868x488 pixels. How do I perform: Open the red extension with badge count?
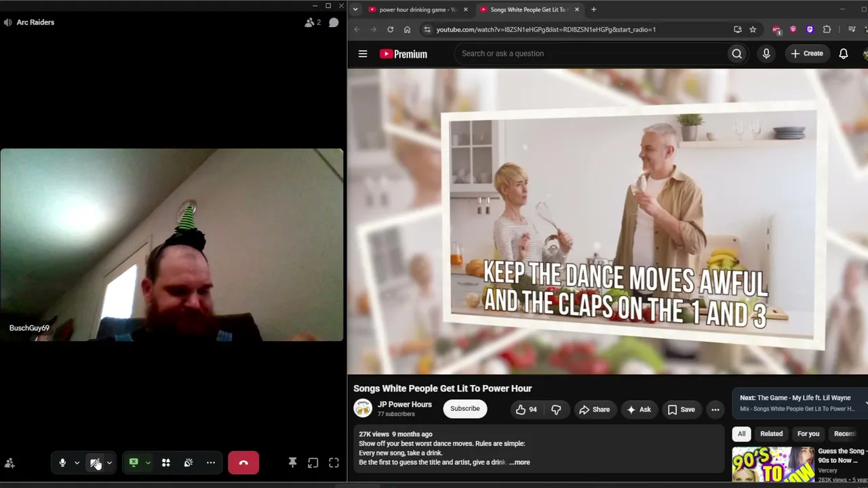pos(777,30)
